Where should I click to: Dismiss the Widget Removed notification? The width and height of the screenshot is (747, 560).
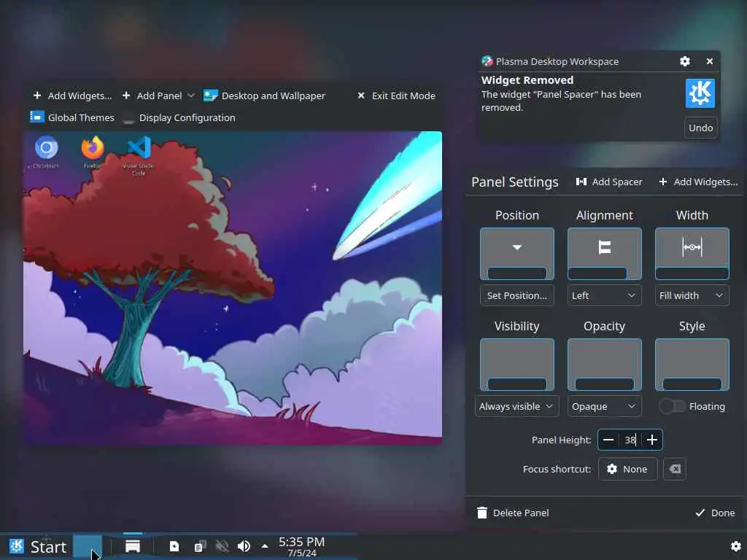click(x=709, y=61)
